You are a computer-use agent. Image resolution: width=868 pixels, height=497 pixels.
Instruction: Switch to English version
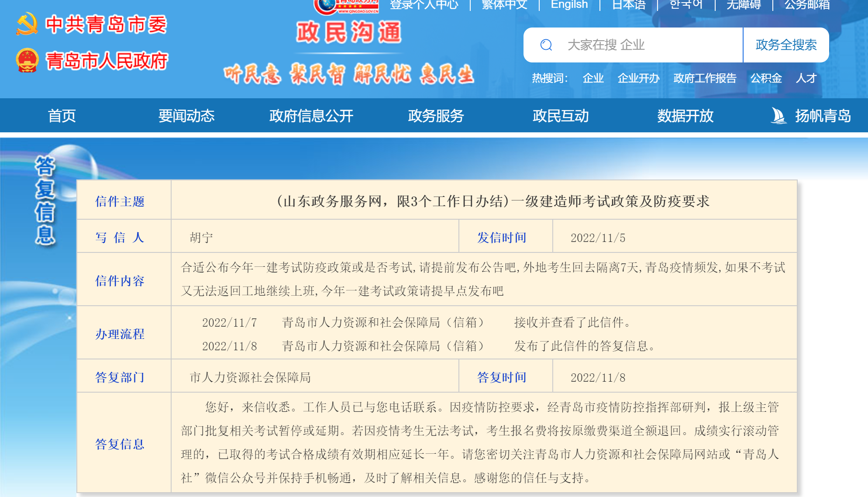coord(569,4)
